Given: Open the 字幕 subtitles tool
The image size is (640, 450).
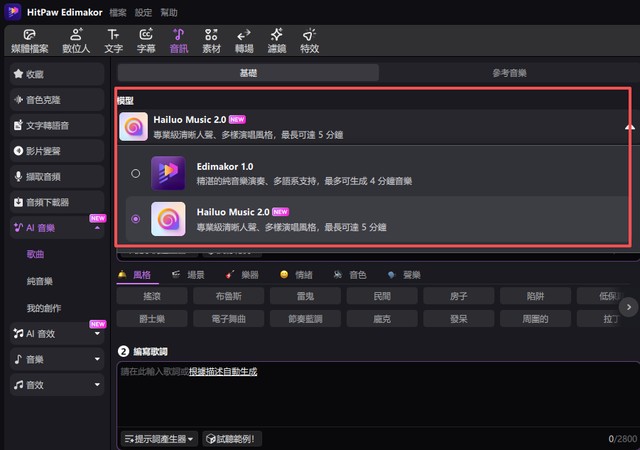Looking at the screenshot, I should (x=146, y=40).
